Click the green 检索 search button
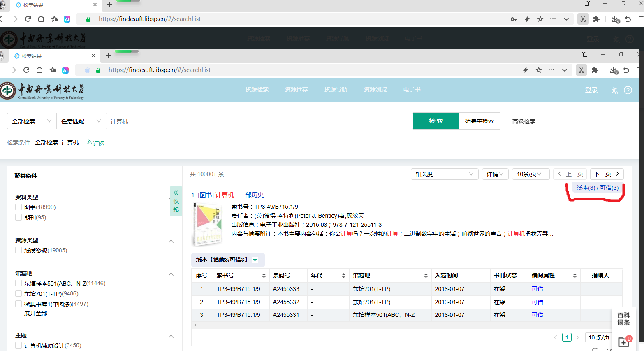The height and width of the screenshot is (351, 644). (x=436, y=121)
